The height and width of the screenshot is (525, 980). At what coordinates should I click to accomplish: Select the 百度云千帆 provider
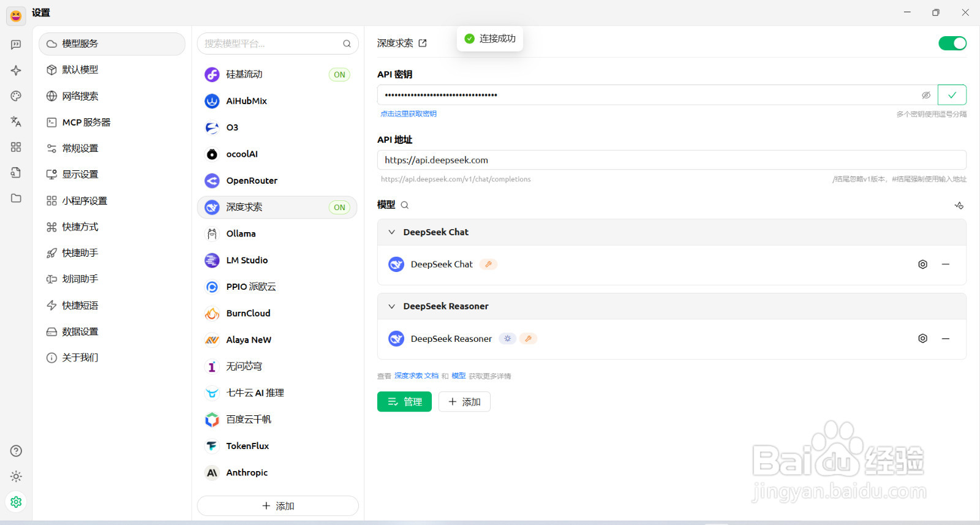click(x=277, y=420)
